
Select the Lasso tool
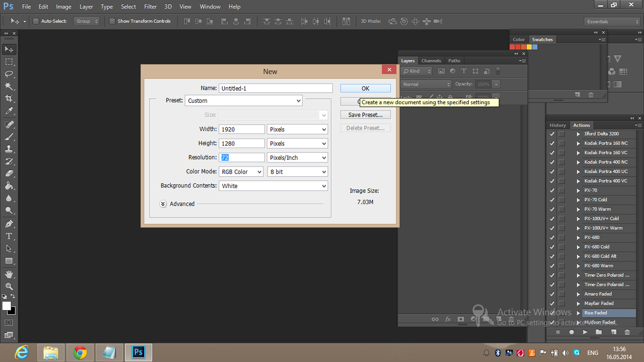click(x=9, y=74)
